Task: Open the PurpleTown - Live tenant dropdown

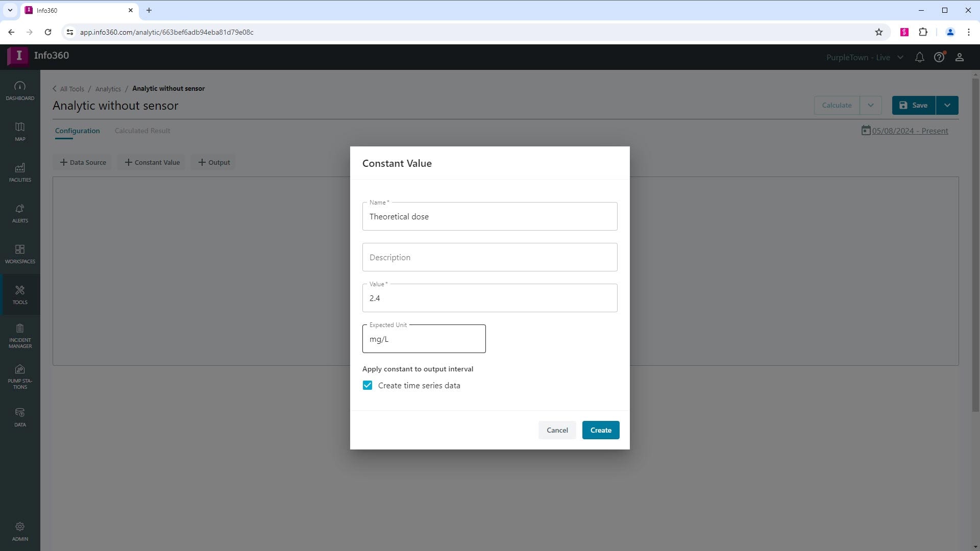Action: [x=865, y=58]
